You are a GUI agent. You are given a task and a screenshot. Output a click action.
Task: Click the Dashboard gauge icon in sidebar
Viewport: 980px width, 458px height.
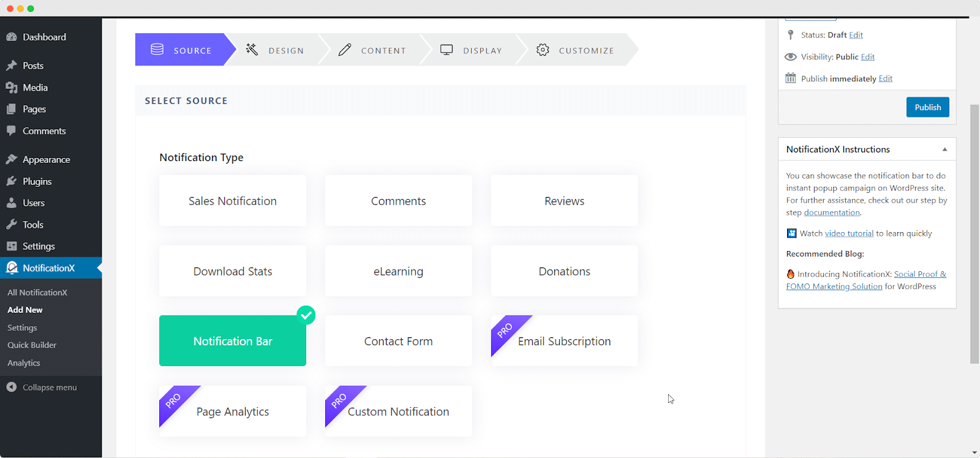point(12,37)
